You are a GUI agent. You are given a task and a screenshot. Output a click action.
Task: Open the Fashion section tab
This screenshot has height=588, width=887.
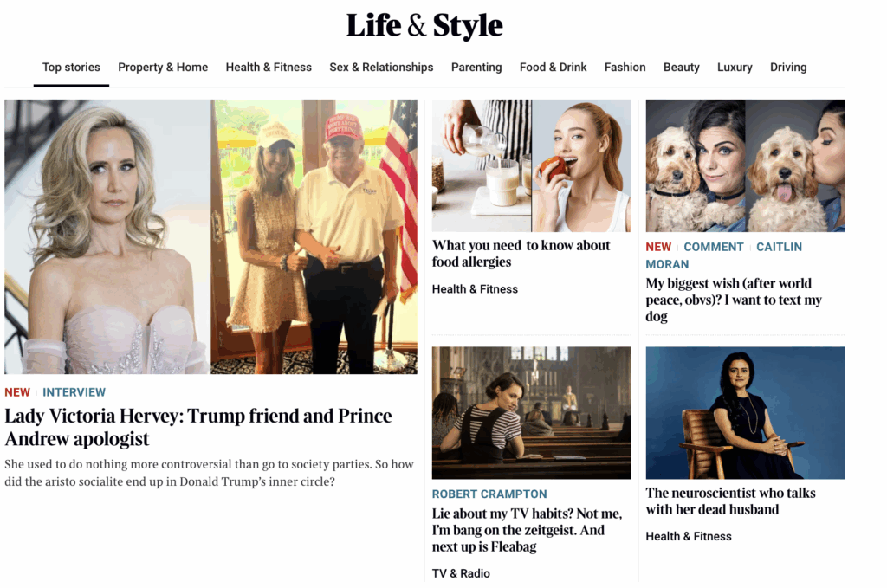625,68
